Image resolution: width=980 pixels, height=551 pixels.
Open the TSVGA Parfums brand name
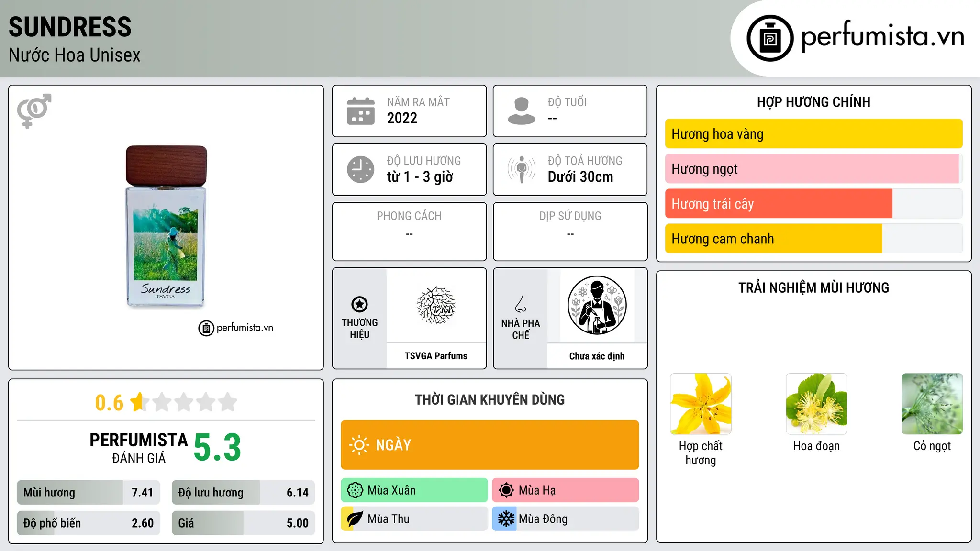coord(436,356)
